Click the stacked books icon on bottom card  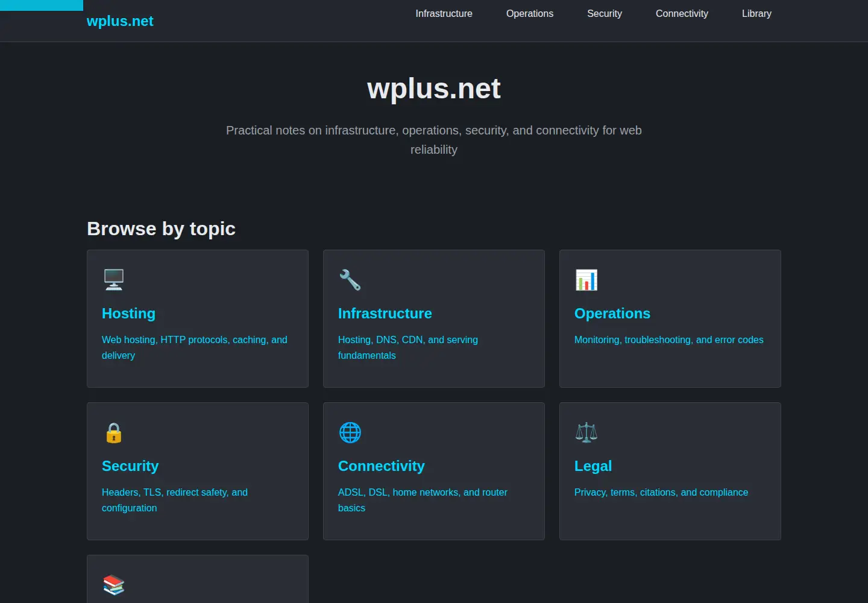pyautogui.click(x=114, y=585)
